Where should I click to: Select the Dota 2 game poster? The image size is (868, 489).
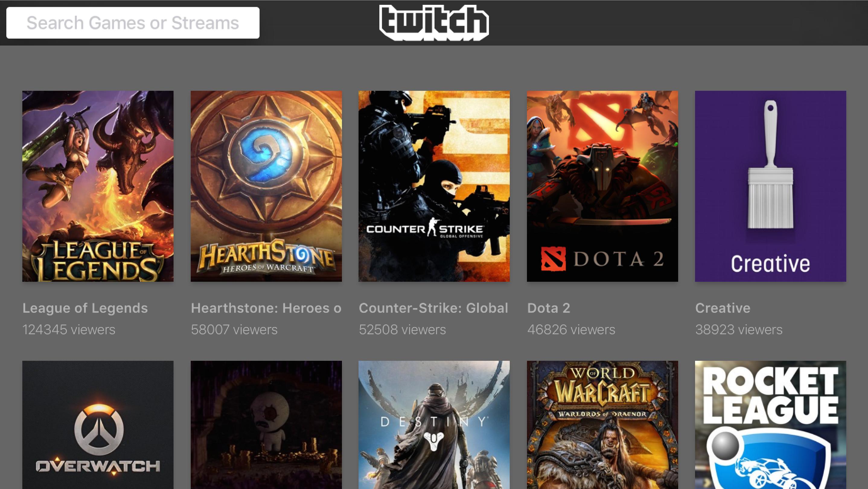602,186
